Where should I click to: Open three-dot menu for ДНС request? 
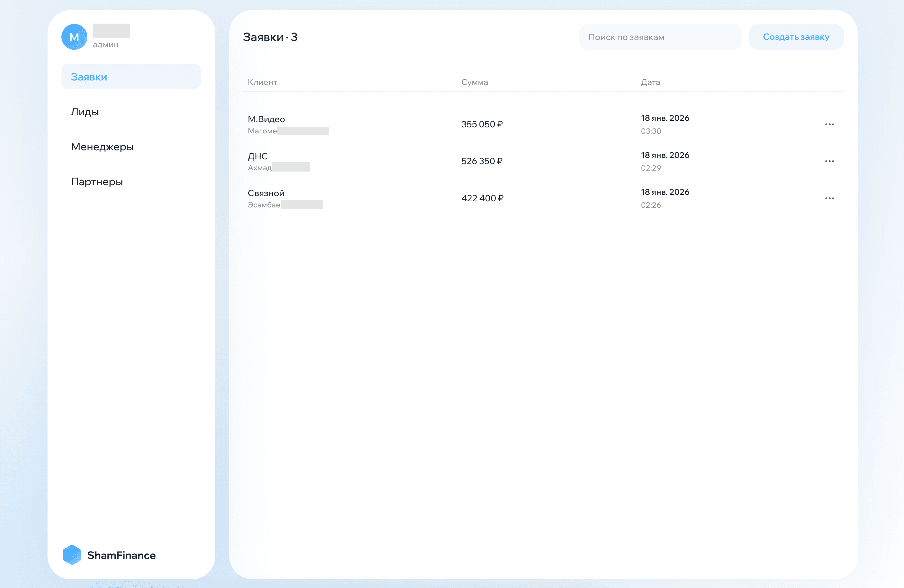[829, 161]
